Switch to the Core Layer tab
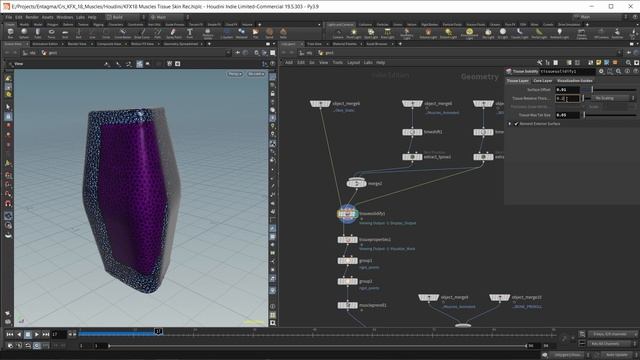 pos(542,81)
